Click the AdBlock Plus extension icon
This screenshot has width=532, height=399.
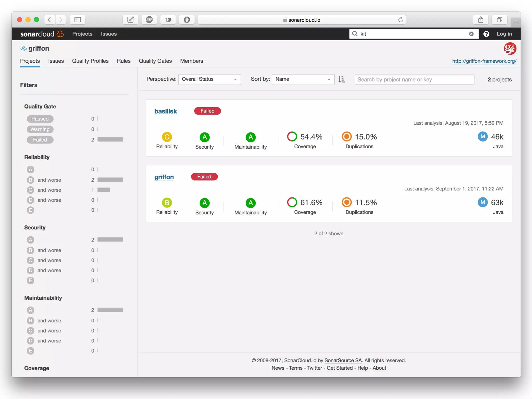click(149, 20)
